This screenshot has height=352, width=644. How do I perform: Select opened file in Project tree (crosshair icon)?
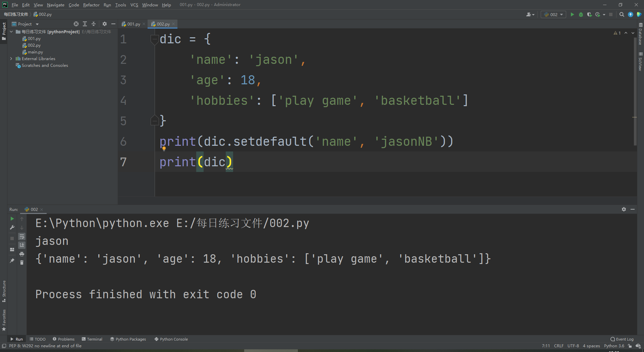76,24
